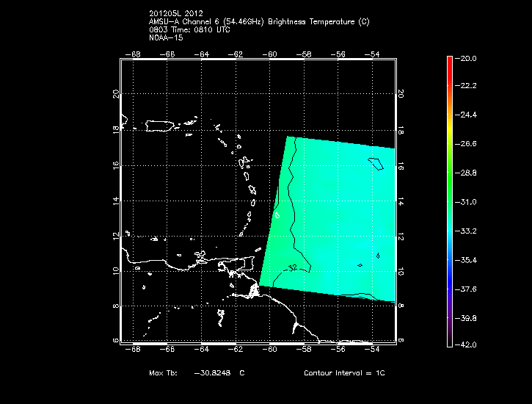Click the color bar label '-33.2'
Screen dimensions: 532x404
[x=465, y=231]
